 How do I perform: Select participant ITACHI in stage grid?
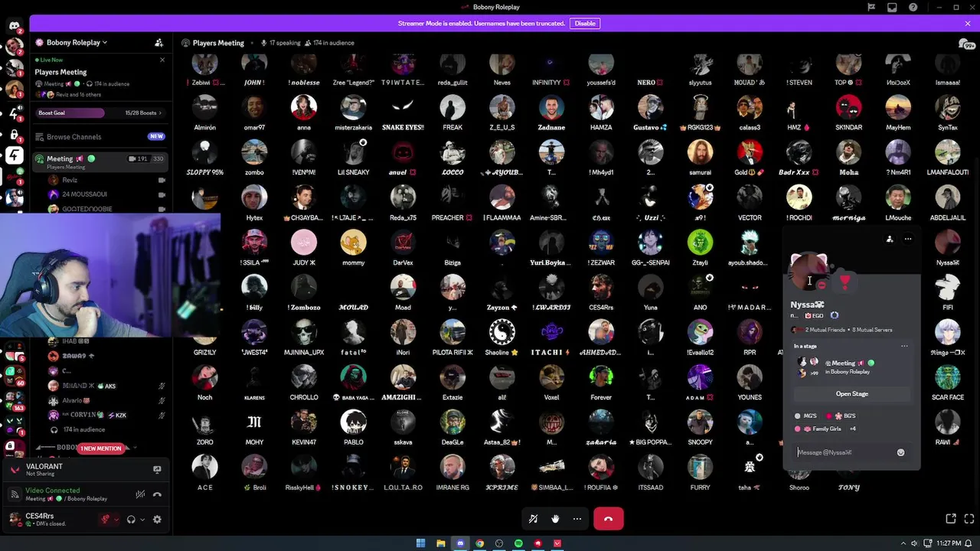(551, 337)
